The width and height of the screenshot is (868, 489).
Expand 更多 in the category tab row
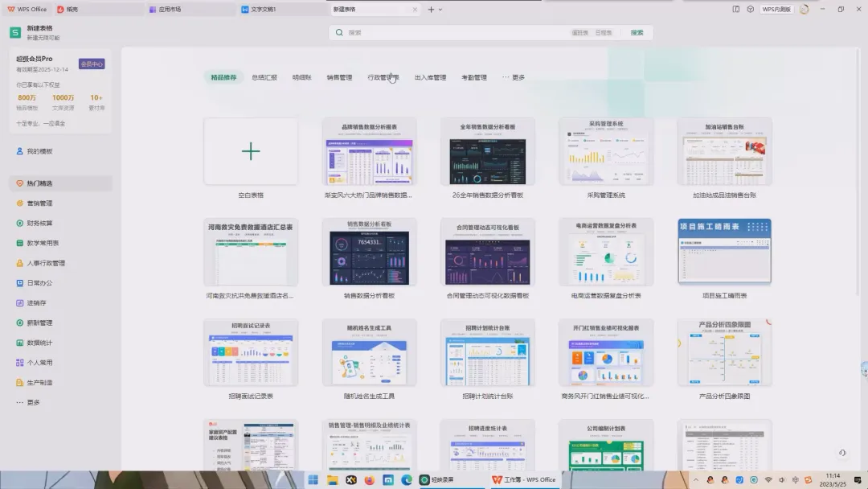click(514, 77)
